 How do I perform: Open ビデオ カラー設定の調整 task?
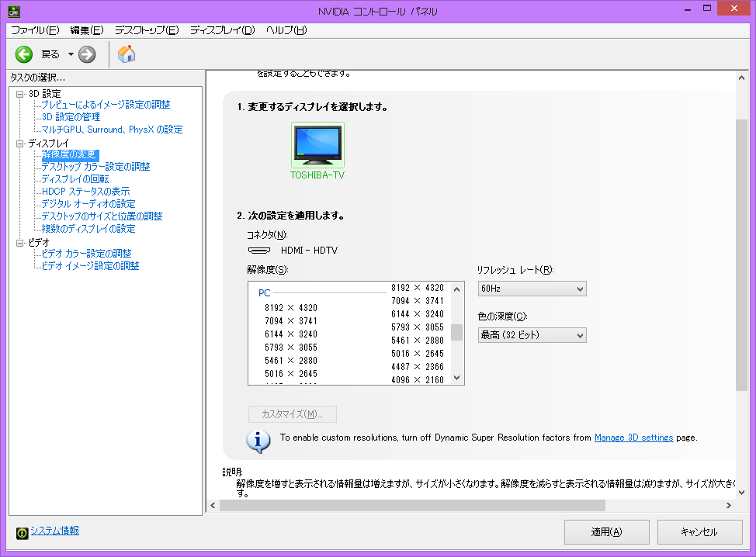(86, 254)
